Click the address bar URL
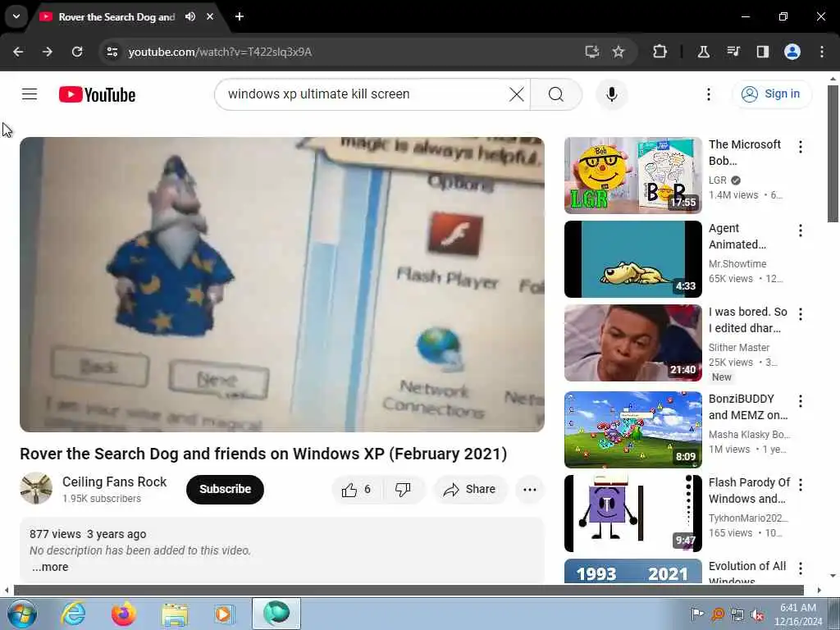This screenshot has width=840, height=630. [x=220, y=52]
